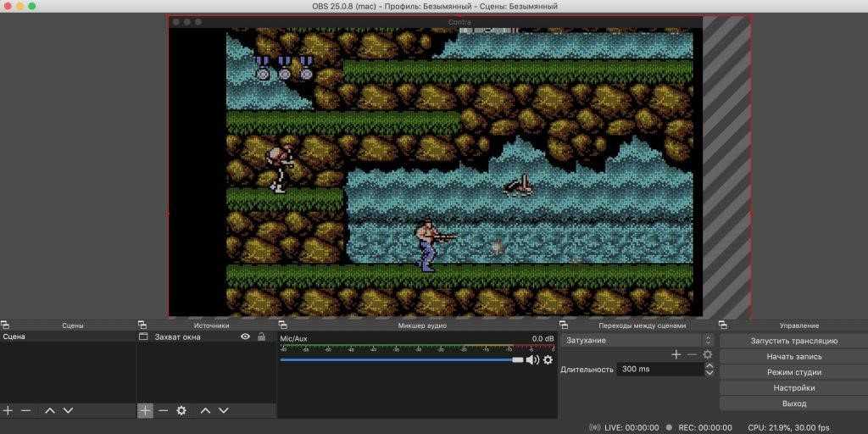The height and width of the screenshot is (434, 868).
Task: Adjust the Mic/Aux volume slider
Action: [518, 359]
